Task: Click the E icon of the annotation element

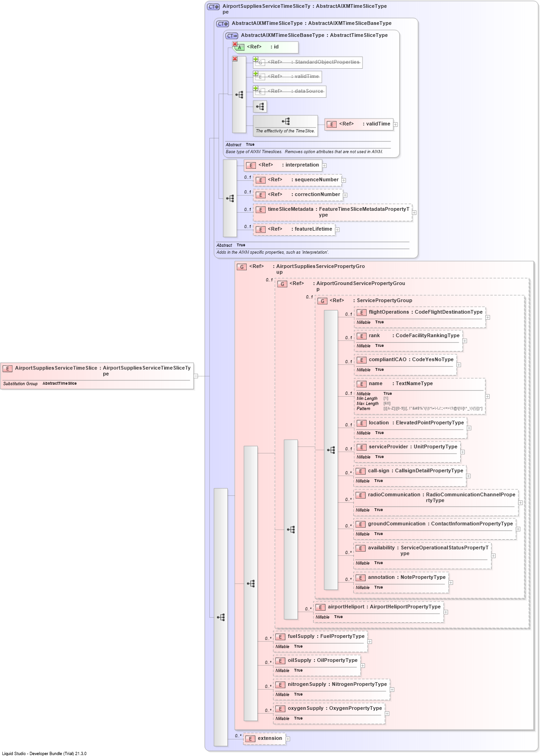Action: click(x=361, y=577)
